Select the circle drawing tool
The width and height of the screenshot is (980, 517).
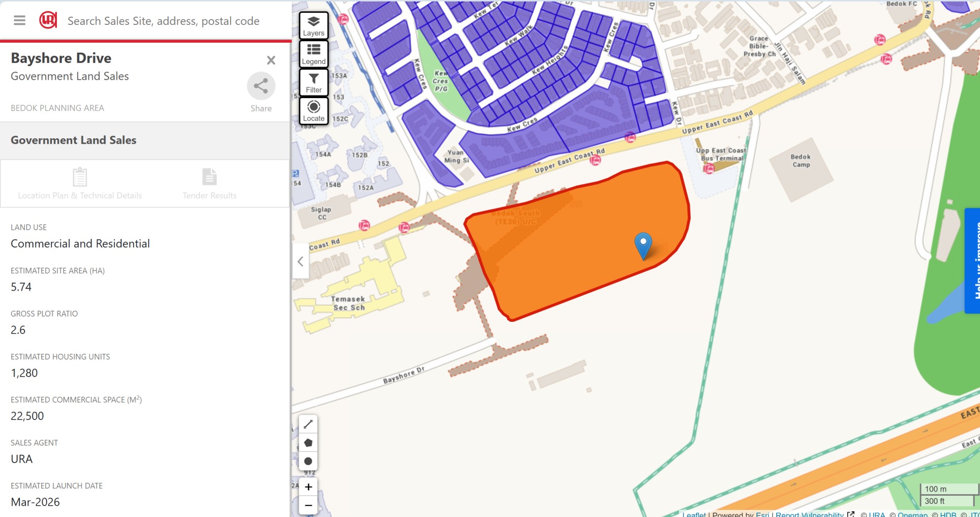308,461
